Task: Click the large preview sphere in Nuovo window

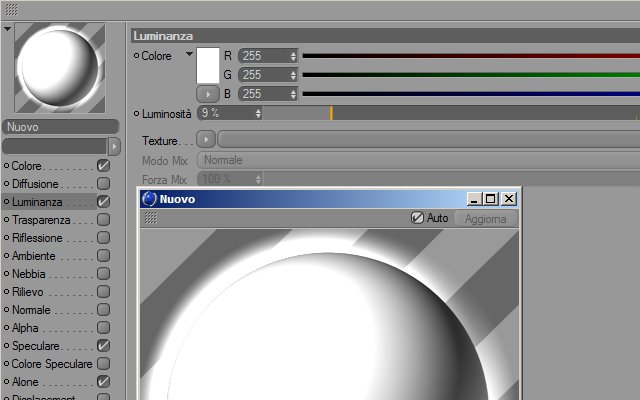Action: 329,327
